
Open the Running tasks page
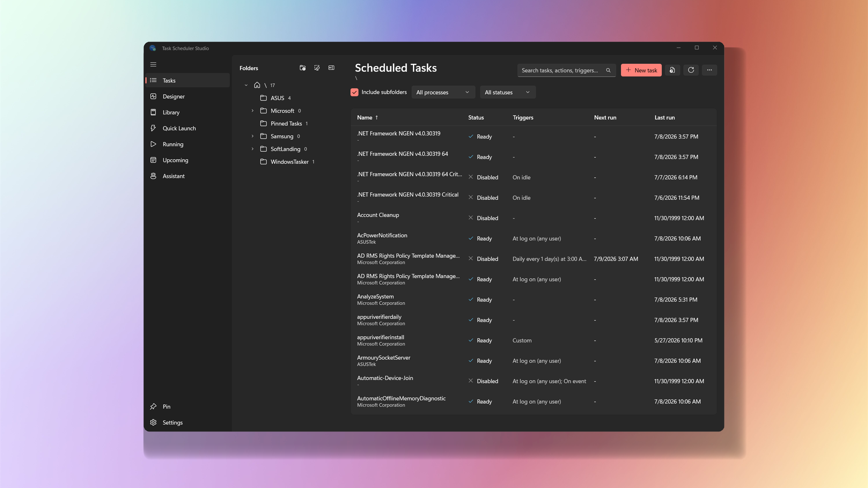tap(188, 144)
